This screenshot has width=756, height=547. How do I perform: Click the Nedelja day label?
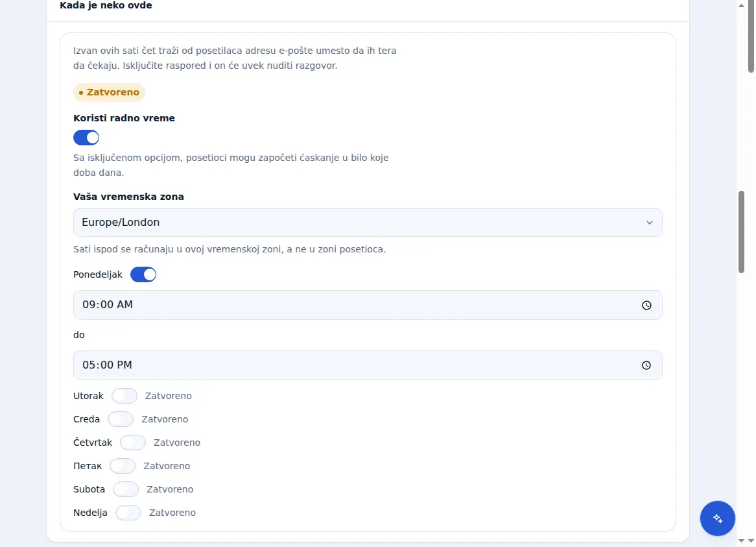tap(90, 513)
